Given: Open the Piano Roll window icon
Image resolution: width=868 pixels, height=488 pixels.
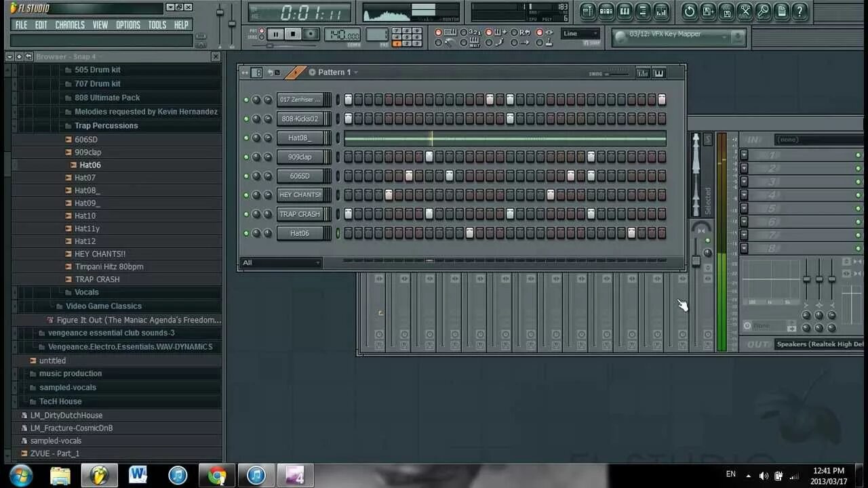Looking at the screenshot, I should point(625,11).
